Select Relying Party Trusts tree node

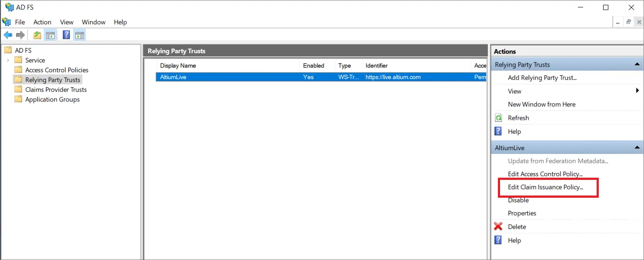click(x=53, y=80)
